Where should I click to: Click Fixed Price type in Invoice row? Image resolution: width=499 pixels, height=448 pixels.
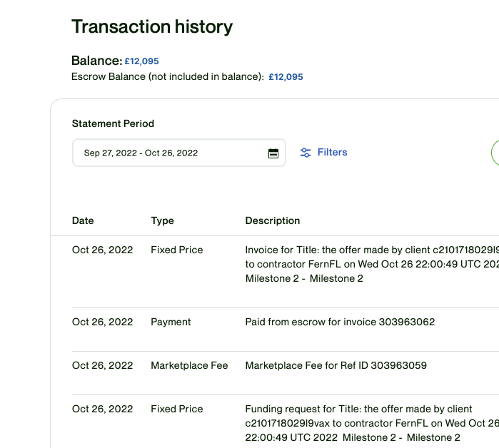176,250
